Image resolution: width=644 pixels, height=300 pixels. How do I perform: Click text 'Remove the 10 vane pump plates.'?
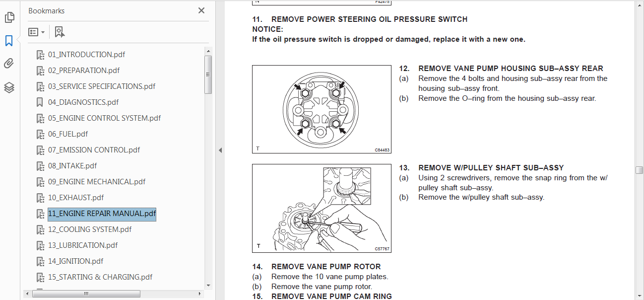[x=330, y=277]
